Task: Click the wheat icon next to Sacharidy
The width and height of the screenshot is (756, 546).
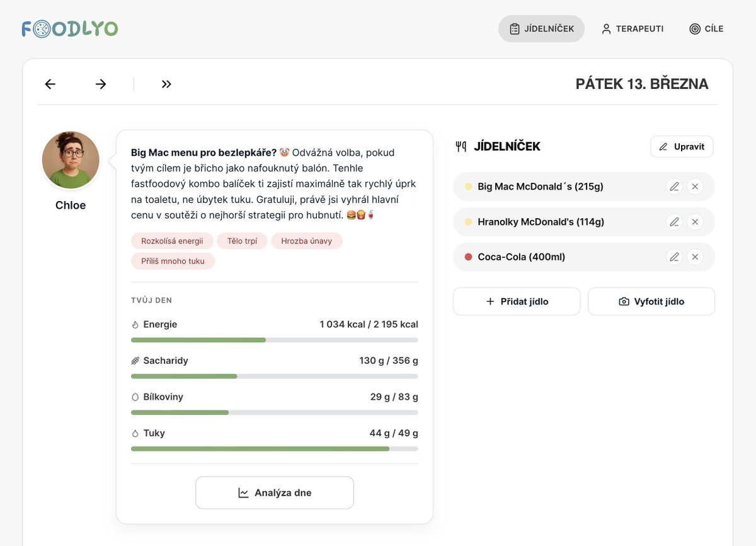Action: [x=135, y=361]
